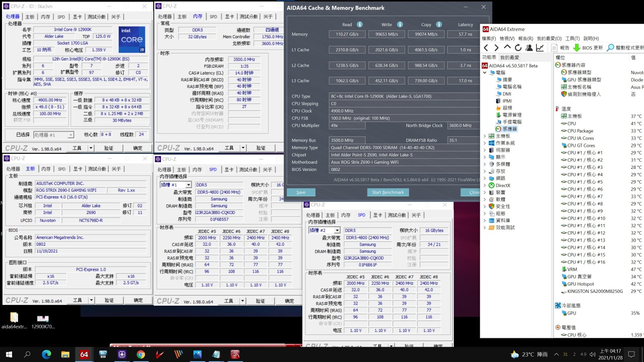Open 說明(H) menu in AIDA64 Extreme

(591, 39)
